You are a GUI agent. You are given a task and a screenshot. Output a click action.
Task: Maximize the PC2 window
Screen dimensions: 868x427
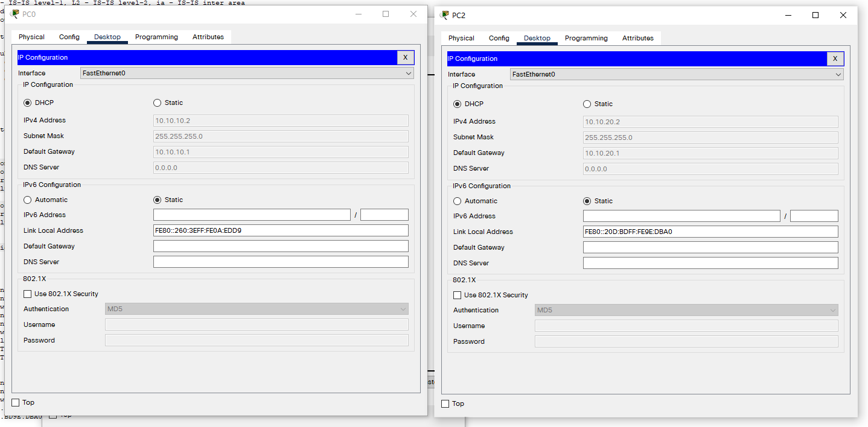pyautogui.click(x=815, y=15)
